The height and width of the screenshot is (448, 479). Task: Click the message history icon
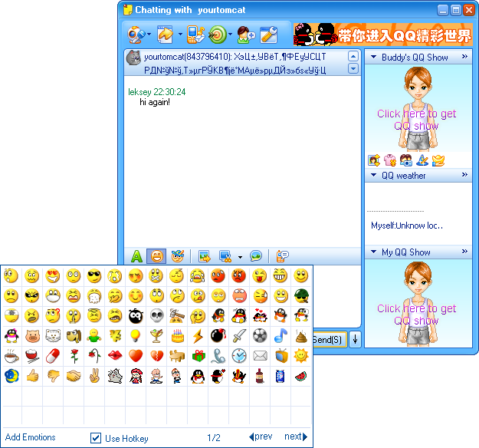(282, 256)
